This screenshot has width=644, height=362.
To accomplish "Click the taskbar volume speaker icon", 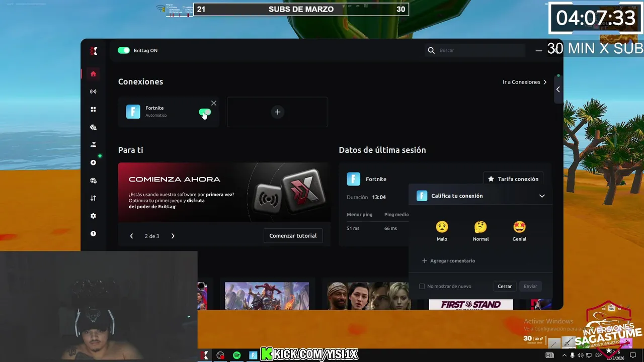I will [x=581, y=355].
